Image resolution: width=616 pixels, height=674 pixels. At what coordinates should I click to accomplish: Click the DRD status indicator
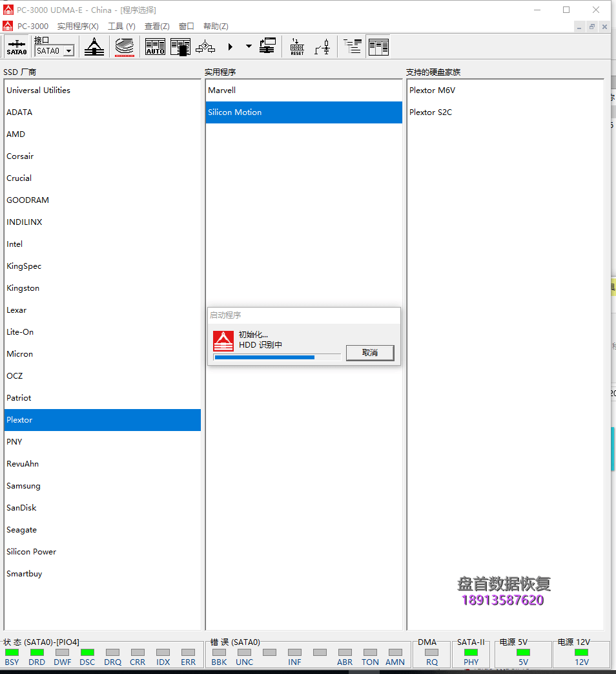point(37,653)
